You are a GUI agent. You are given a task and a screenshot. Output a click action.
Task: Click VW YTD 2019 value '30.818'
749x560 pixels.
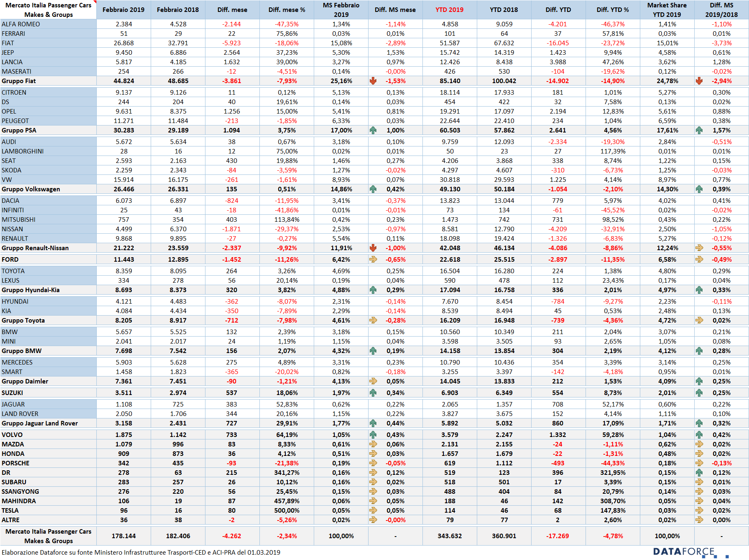pos(450,180)
